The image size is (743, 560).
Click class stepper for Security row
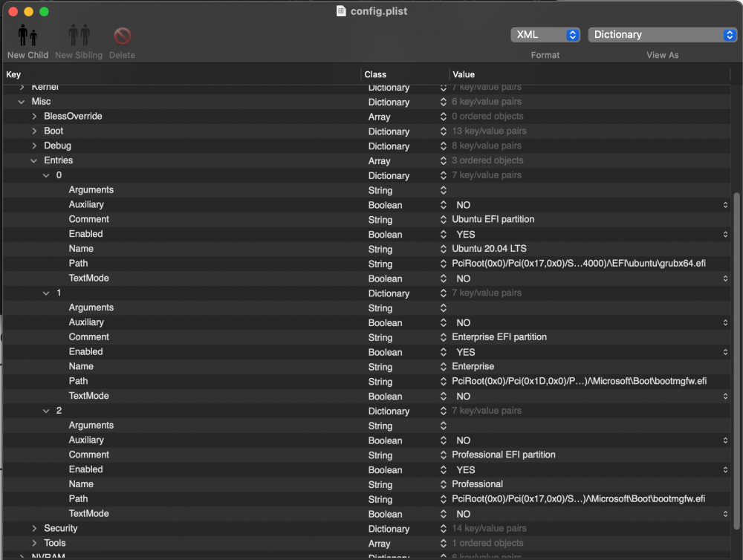click(443, 528)
